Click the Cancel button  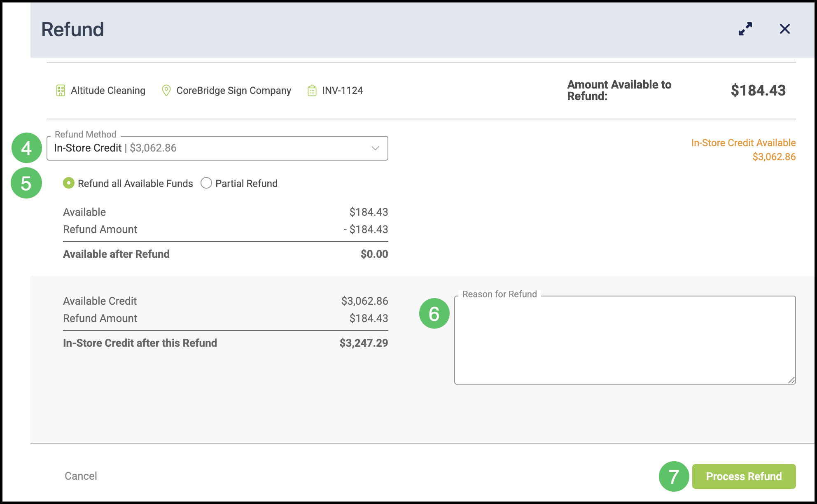(x=81, y=476)
